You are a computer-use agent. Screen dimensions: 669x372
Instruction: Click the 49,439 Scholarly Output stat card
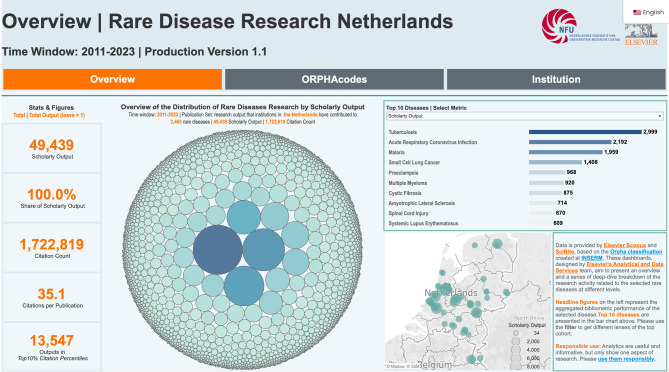(52, 148)
